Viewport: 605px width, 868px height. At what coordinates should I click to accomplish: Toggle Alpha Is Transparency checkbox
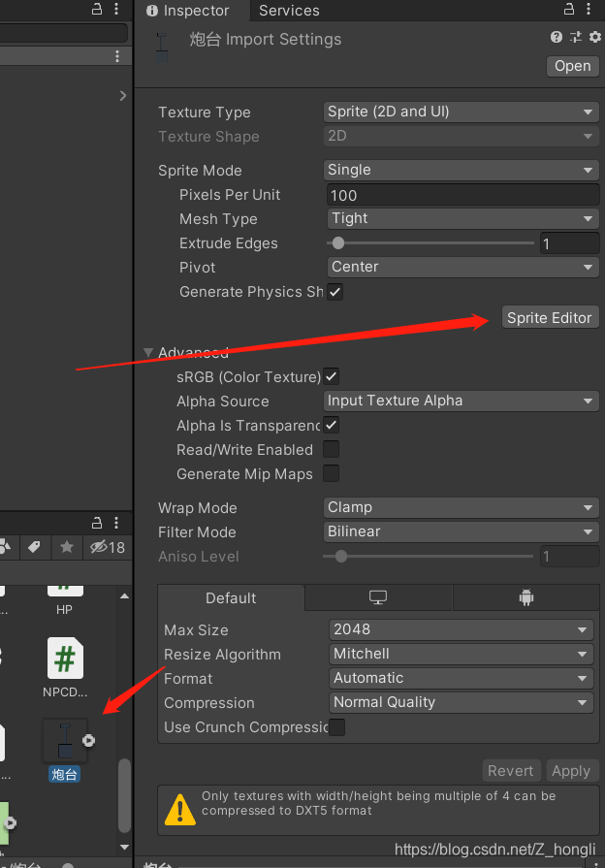tap(331, 425)
